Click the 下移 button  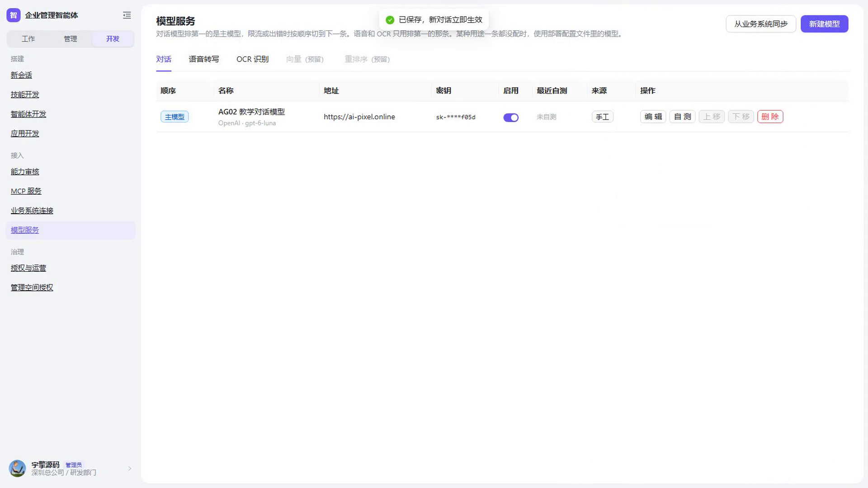(x=741, y=117)
